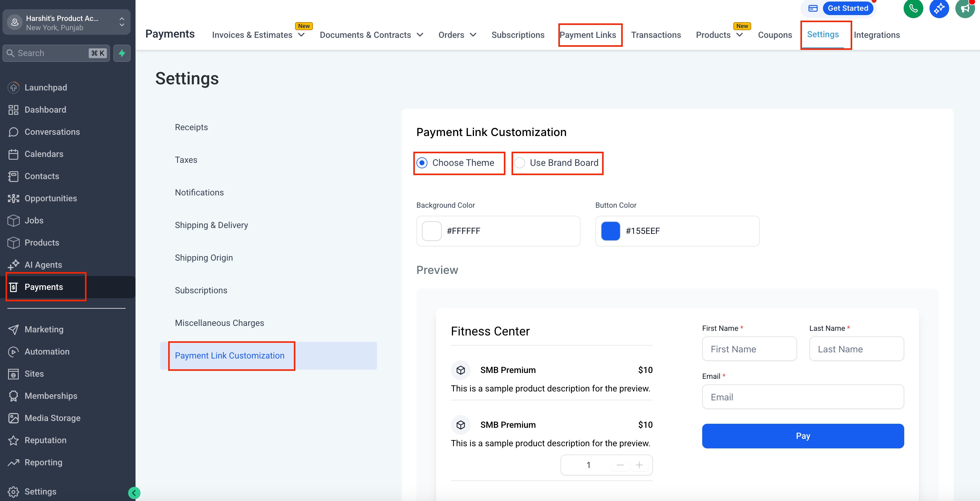
Task: Open the Button Color blue swatch
Action: tap(610, 231)
